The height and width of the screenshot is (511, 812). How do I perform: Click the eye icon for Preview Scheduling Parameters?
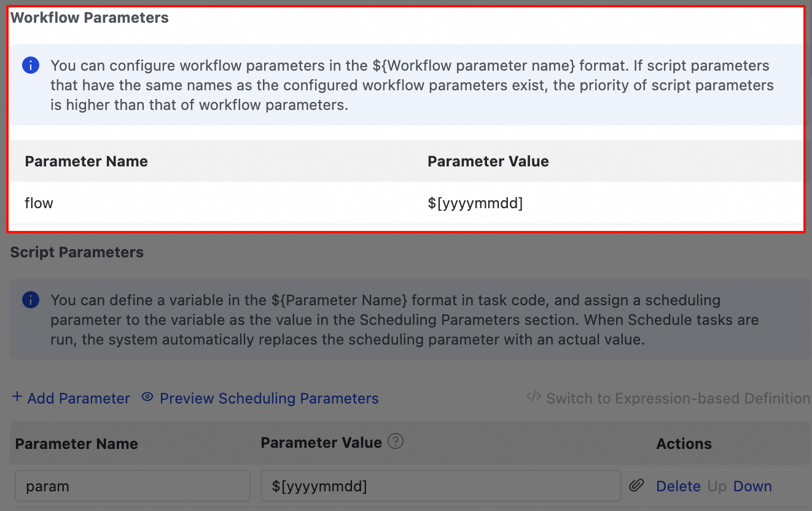point(147,397)
